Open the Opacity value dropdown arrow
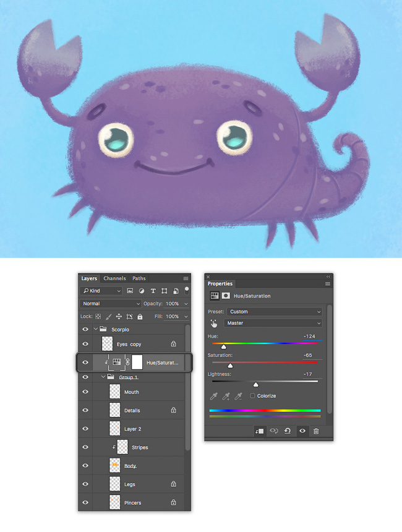 (186, 304)
